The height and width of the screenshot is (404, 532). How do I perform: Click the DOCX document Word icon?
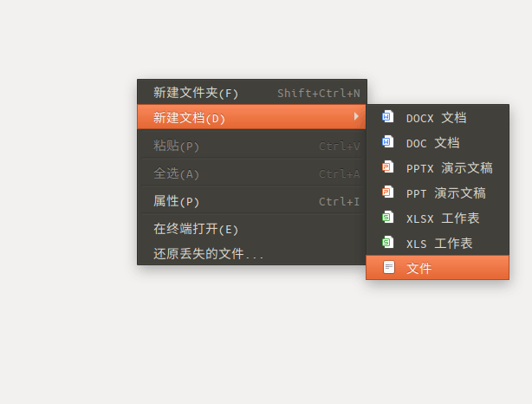[388, 117]
